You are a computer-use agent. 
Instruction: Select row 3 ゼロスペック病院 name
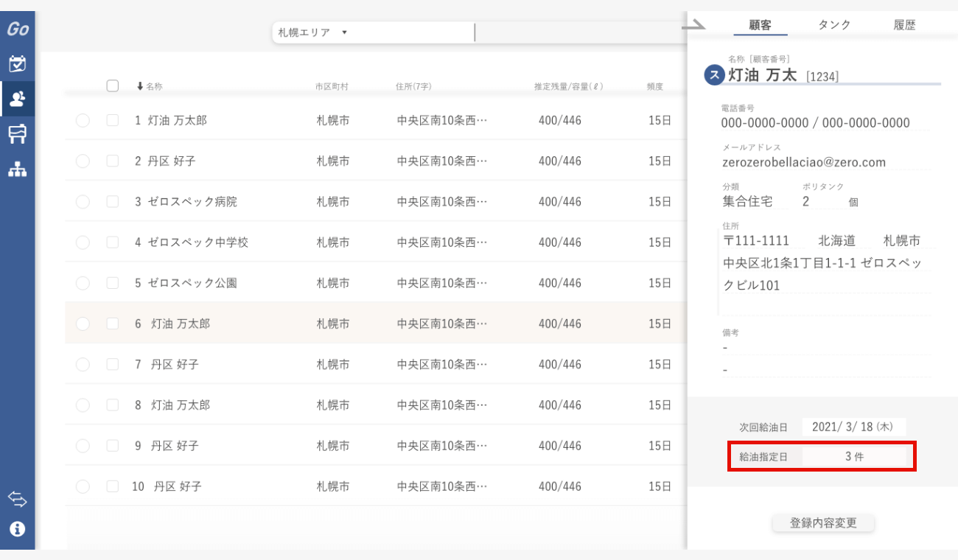click(192, 201)
